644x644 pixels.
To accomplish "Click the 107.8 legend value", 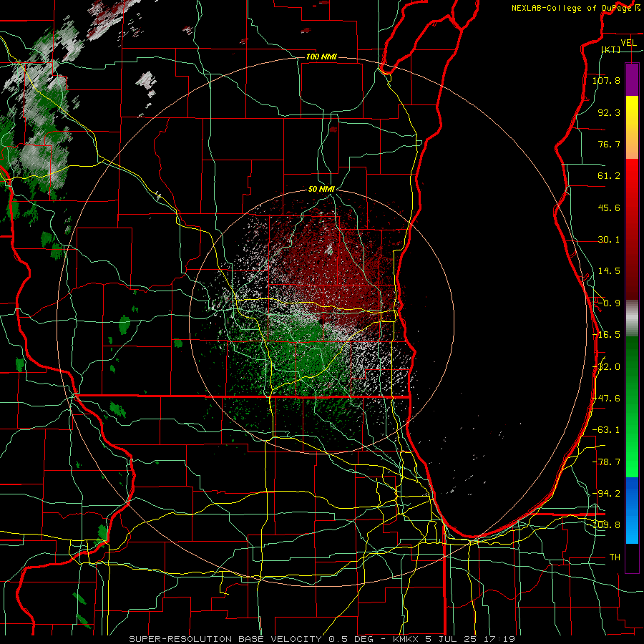I will pyautogui.click(x=606, y=80).
